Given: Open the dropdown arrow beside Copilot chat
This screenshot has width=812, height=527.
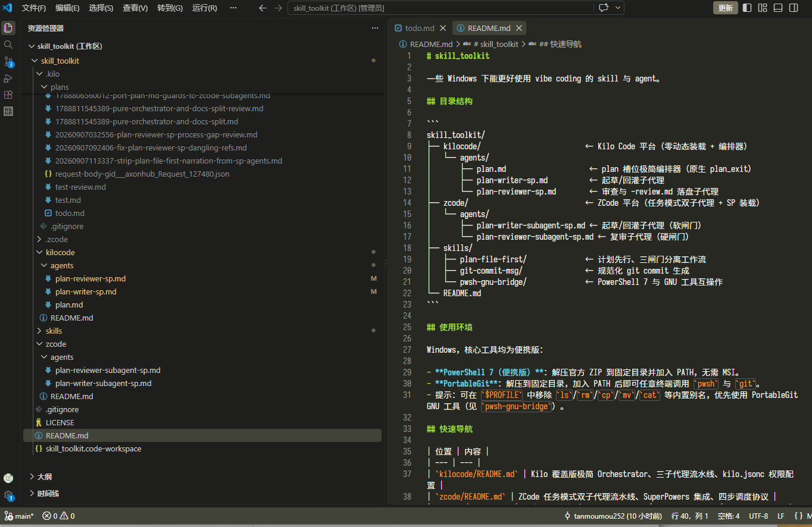Looking at the screenshot, I should coord(618,8).
